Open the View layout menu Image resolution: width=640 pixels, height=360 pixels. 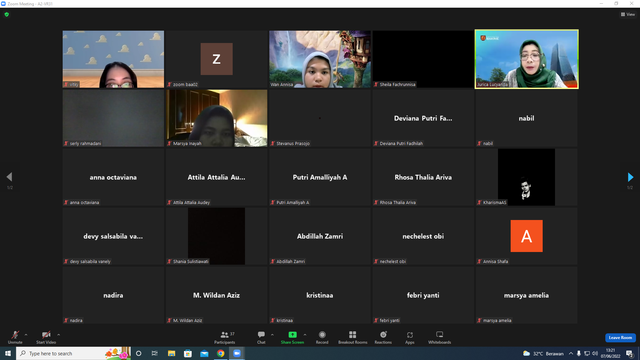(628, 14)
